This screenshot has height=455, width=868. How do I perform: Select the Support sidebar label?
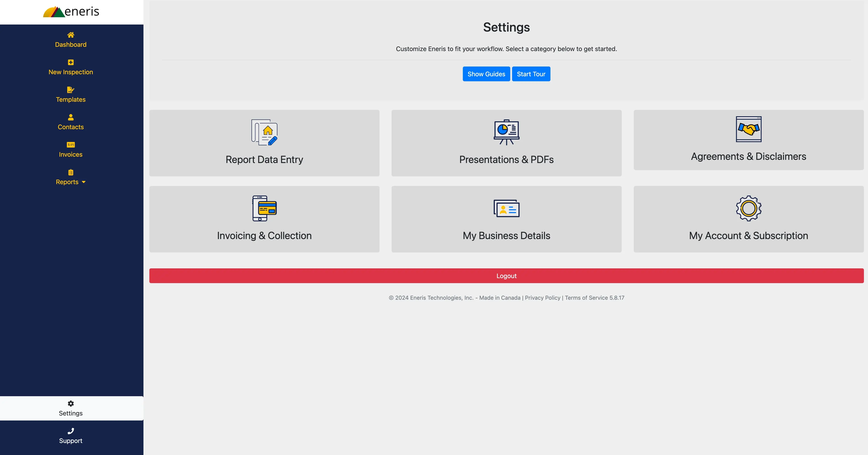[71, 441]
